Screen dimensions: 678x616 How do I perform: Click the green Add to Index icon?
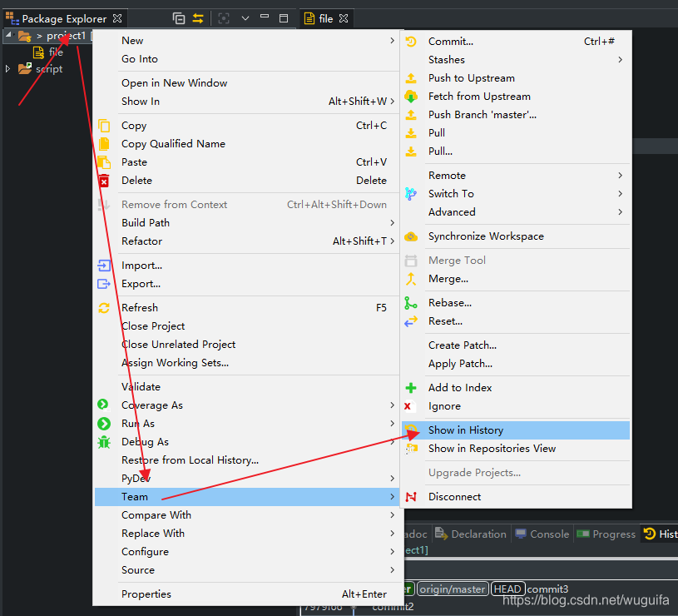(411, 388)
